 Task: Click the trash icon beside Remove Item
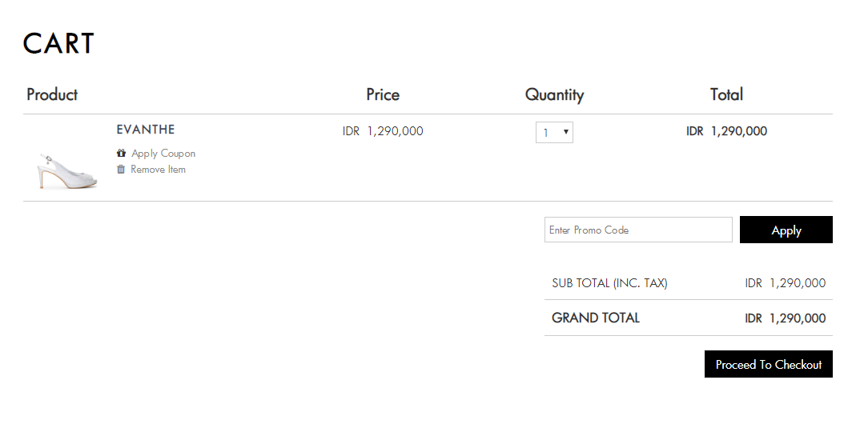pos(121,170)
